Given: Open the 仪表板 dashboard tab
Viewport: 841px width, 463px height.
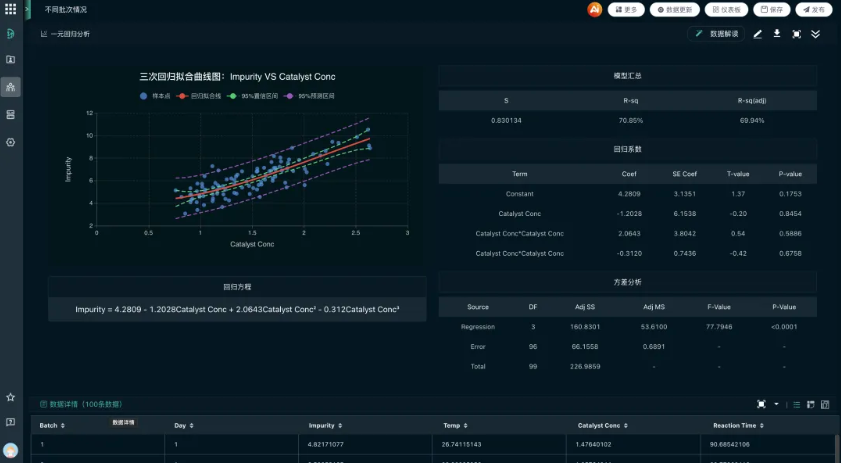Looking at the screenshot, I should (x=726, y=9).
